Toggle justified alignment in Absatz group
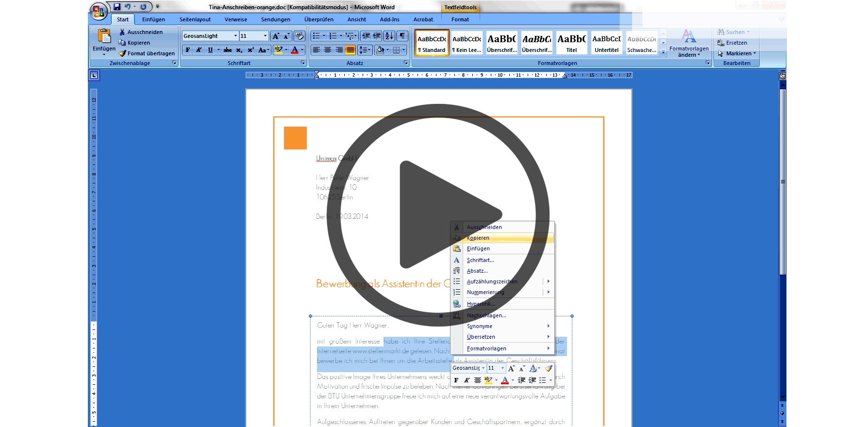 pyautogui.click(x=351, y=50)
